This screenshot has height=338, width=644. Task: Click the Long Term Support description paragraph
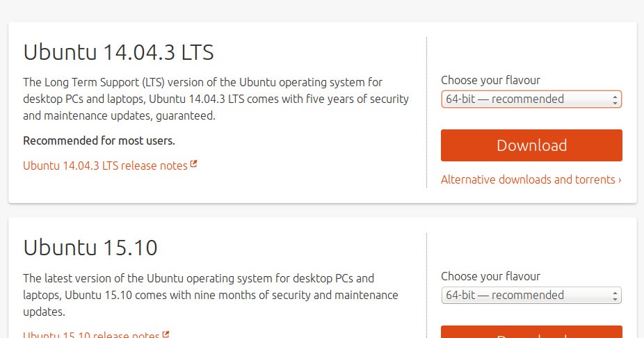(216, 99)
